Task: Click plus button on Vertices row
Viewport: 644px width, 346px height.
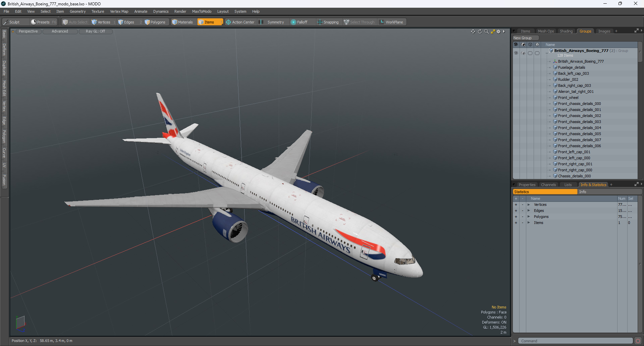Action: pyautogui.click(x=516, y=205)
